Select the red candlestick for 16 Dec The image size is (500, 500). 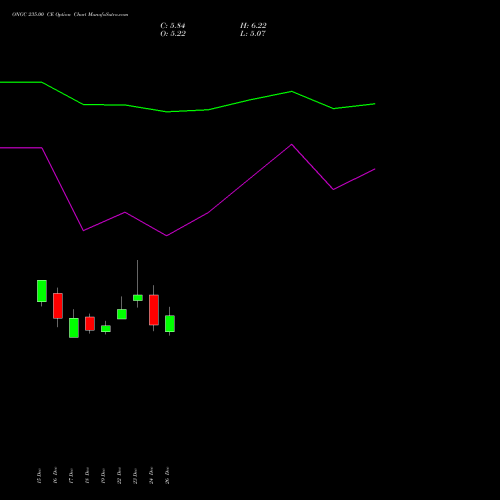coord(58,306)
